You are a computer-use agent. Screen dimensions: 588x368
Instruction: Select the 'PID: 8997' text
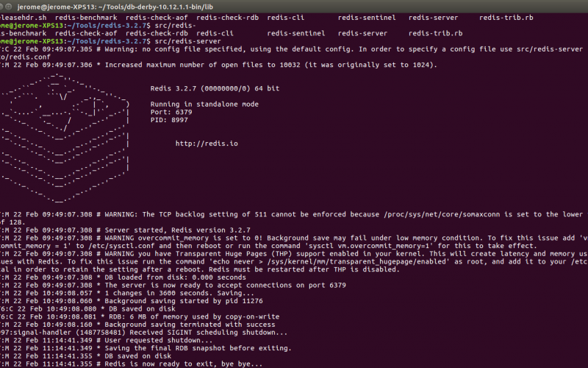click(169, 120)
